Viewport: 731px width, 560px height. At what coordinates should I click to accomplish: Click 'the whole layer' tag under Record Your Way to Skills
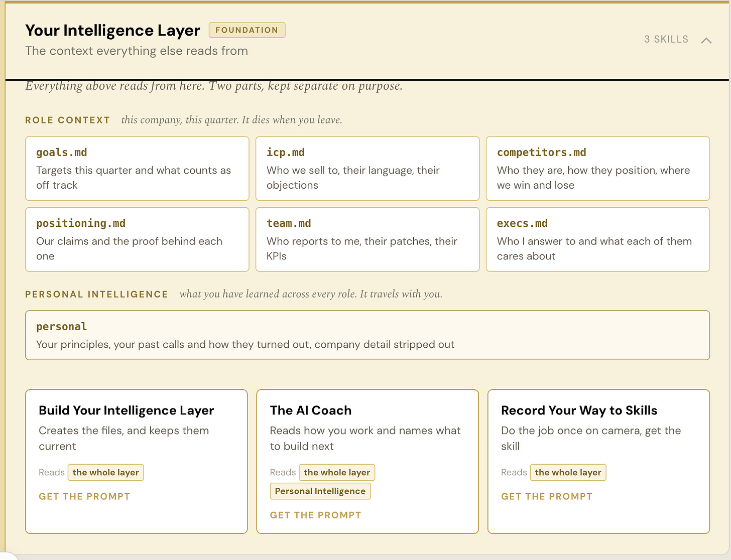(x=568, y=472)
